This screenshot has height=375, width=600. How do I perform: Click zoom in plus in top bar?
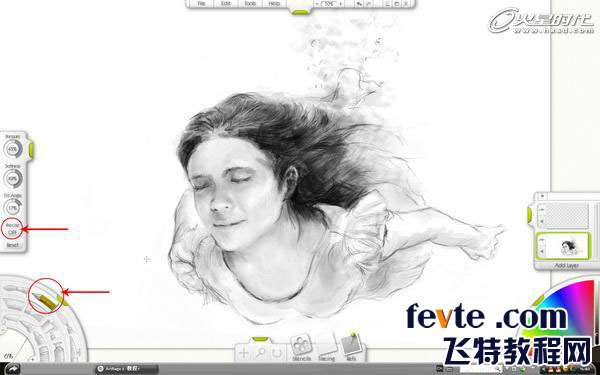coord(341,4)
